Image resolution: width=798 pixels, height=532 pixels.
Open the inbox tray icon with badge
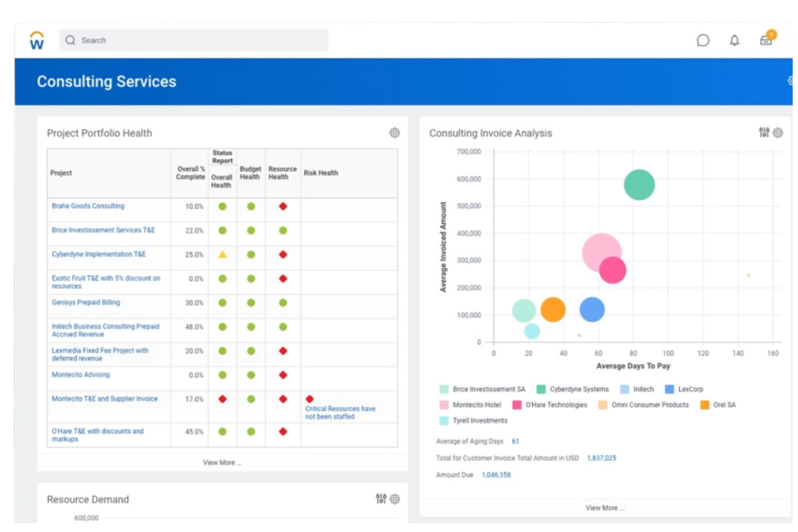click(x=767, y=39)
